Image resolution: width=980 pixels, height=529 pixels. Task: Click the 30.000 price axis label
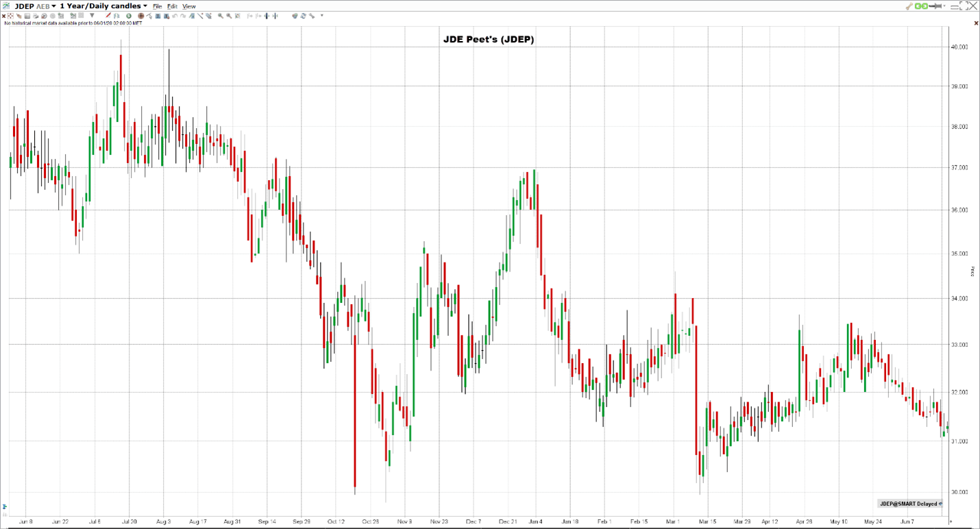click(x=959, y=493)
